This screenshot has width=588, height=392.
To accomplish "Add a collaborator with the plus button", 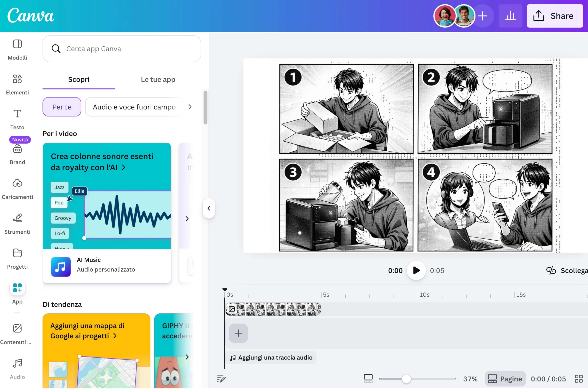I will pos(483,16).
